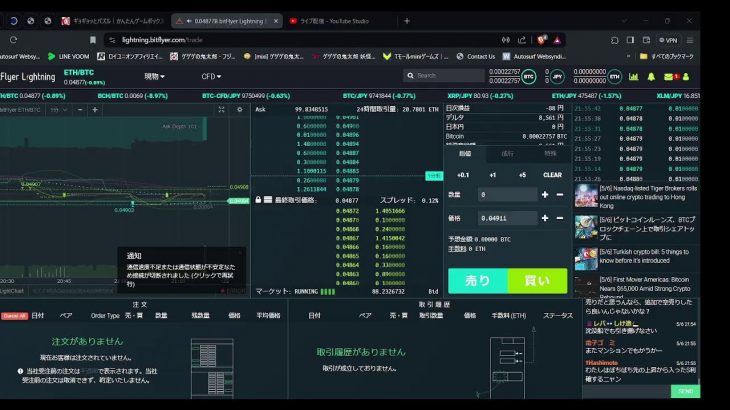Image resolution: width=730 pixels, height=410 pixels.
Task: Click the Search field in bitFlyer header
Action: coord(444,75)
